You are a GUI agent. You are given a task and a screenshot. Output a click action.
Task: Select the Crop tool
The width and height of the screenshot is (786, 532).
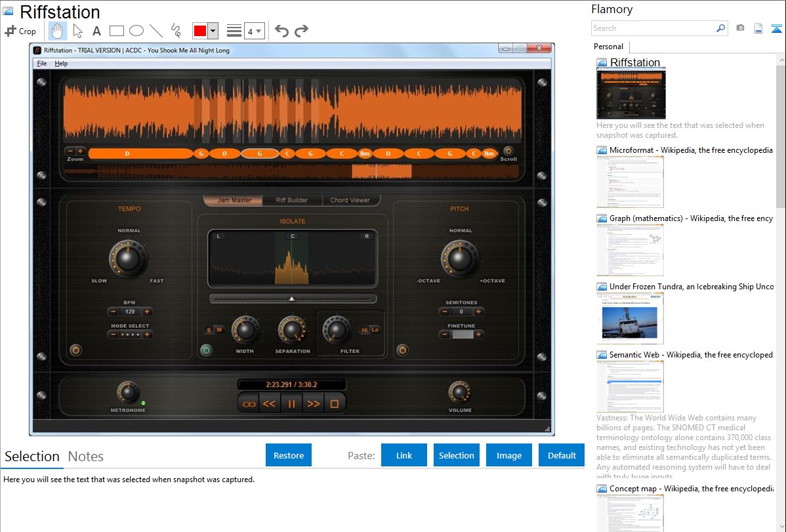click(20, 31)
